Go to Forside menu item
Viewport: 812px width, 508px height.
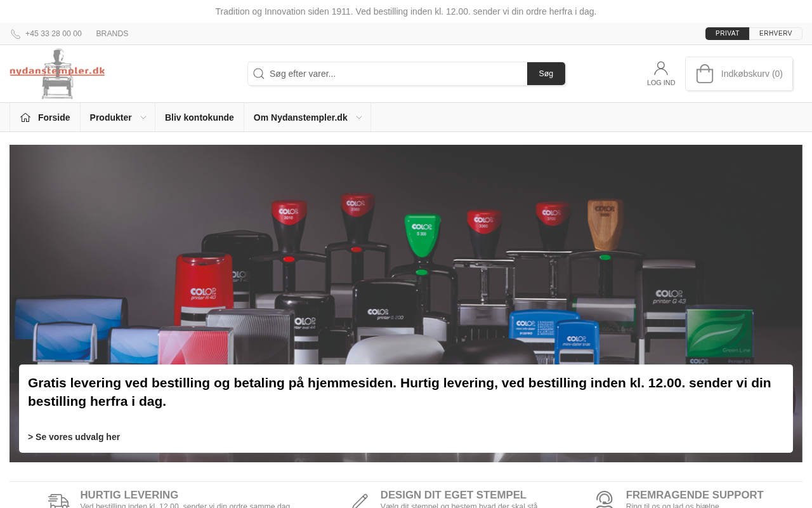pos(54,117)
